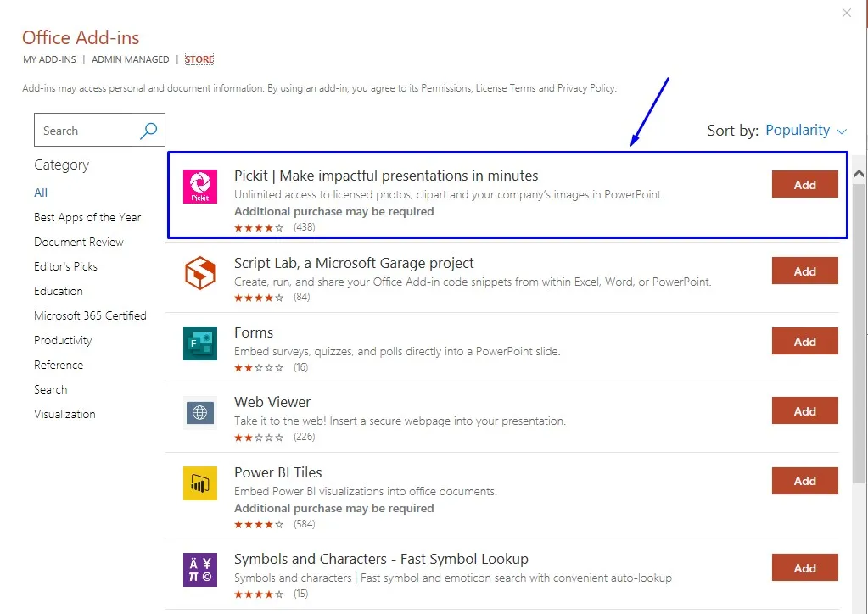Viewport: 868px width, 614px height.
Task: Select the Search category in sidebar
Action: click(x=50, y=389)
